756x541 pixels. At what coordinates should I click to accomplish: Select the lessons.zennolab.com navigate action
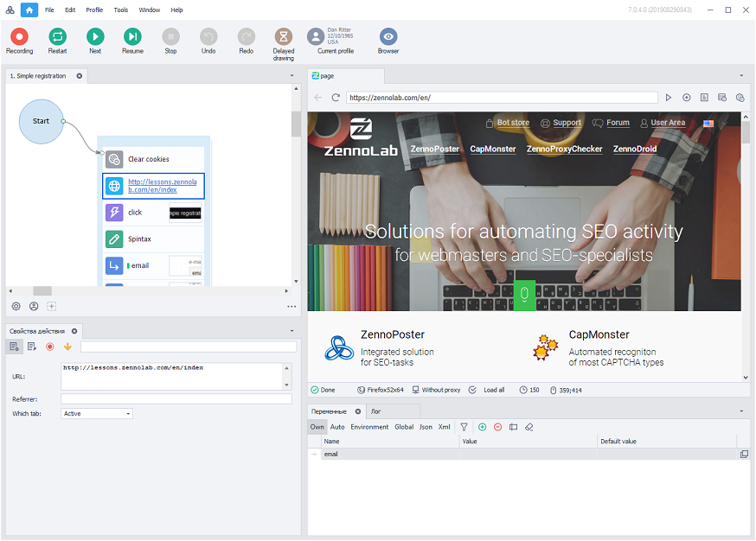153,186
